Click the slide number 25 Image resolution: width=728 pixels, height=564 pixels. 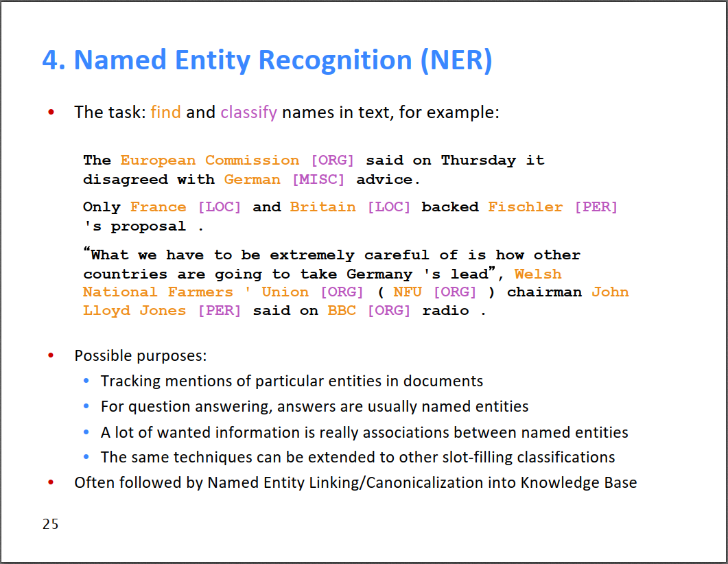(50, 525)
